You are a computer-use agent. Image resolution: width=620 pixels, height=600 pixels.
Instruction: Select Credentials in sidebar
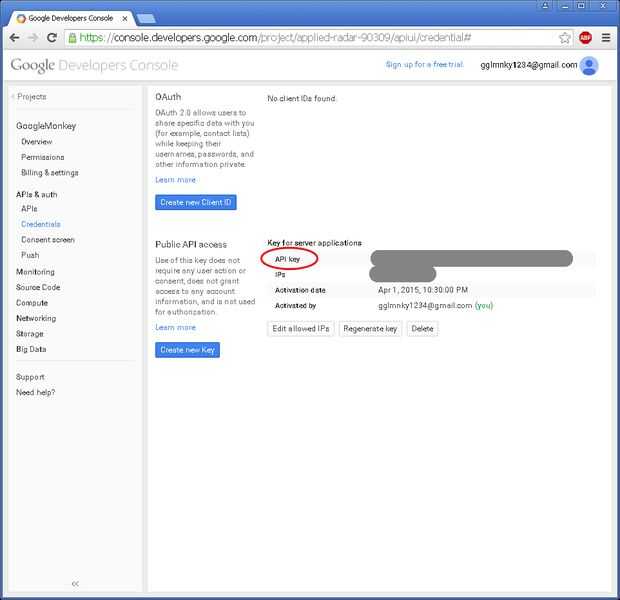tap(41, 224)
